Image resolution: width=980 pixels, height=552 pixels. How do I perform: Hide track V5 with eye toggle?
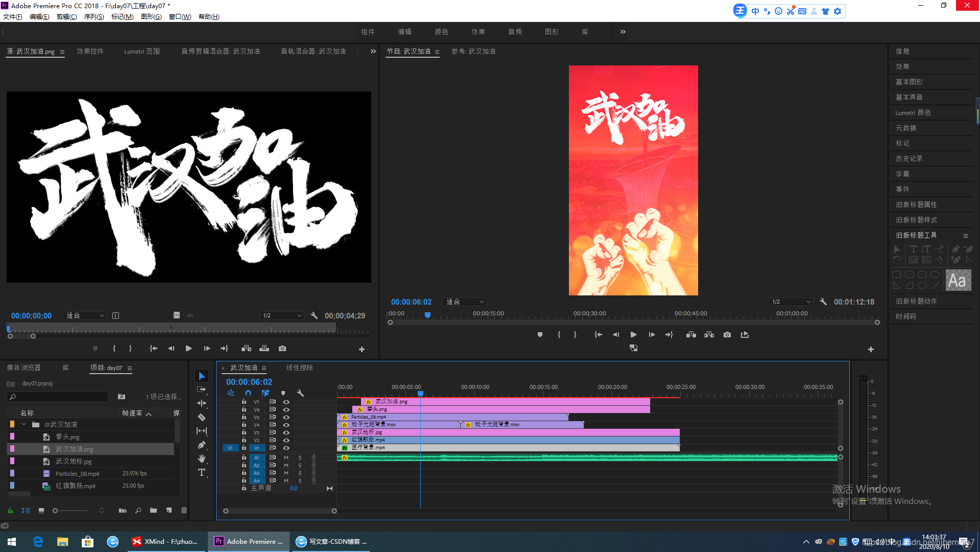click(x=286, y=417)
